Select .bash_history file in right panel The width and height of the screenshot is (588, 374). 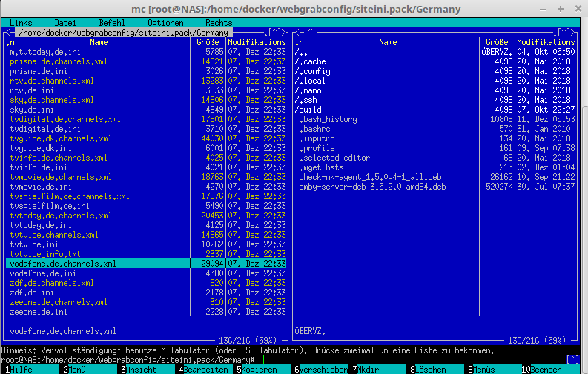[x=328, y=119]
